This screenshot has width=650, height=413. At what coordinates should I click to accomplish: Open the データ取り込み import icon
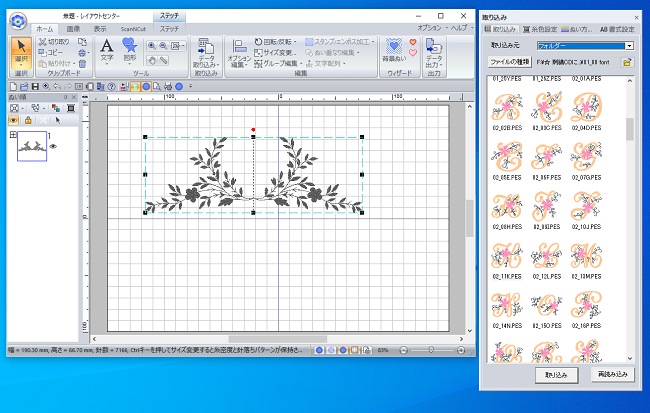[205, 55]
